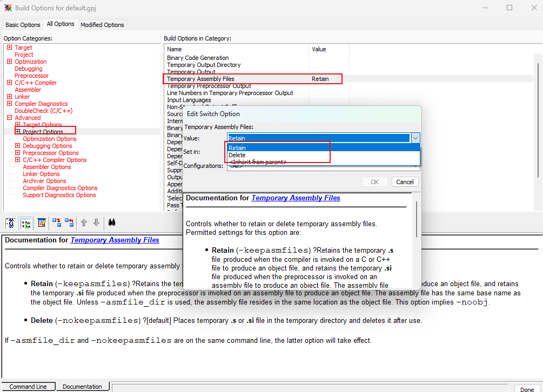Image resolution: width=543 pixels, height=392 pixels.
Task: Click the gray up arrow icon
Action: (x=84, y=222)
